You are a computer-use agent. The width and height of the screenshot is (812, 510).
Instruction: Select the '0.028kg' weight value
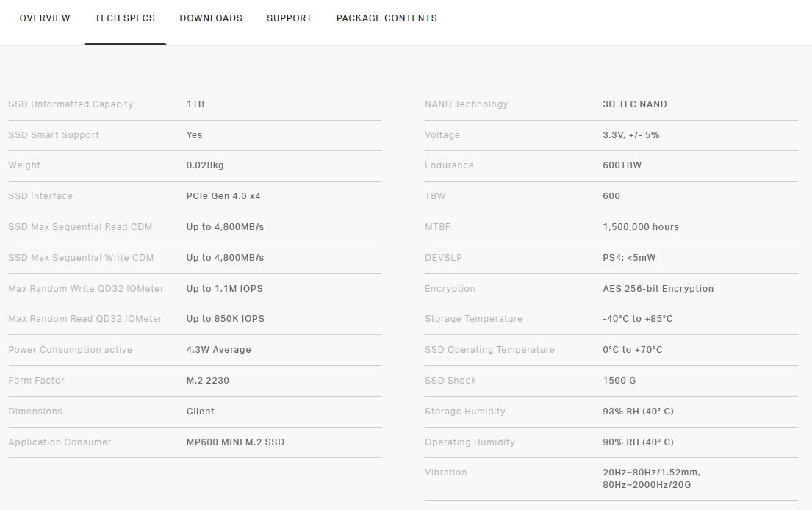(x=205, y=165)
